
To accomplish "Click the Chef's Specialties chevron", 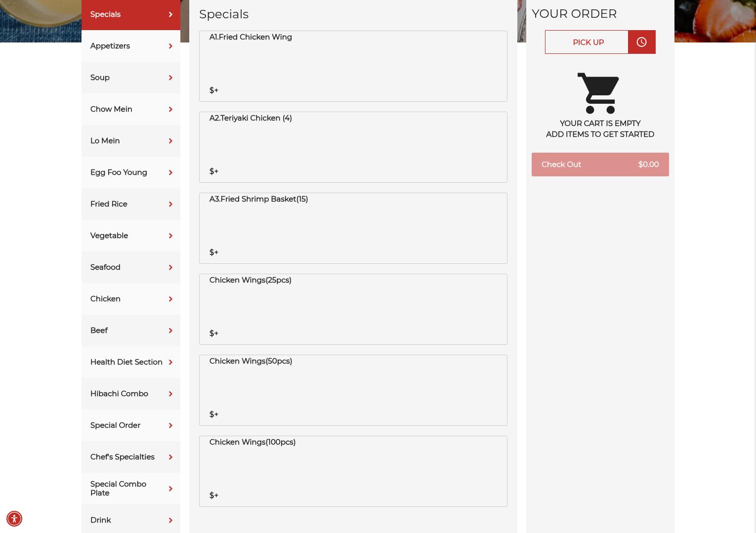I will 170,457.
